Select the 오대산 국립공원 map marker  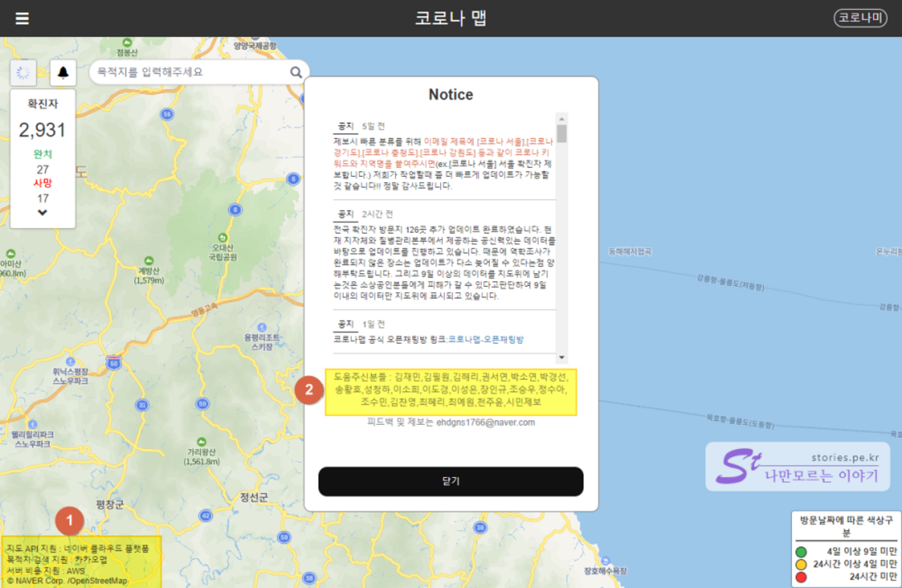pyautogui.click(x=222, y=237)
